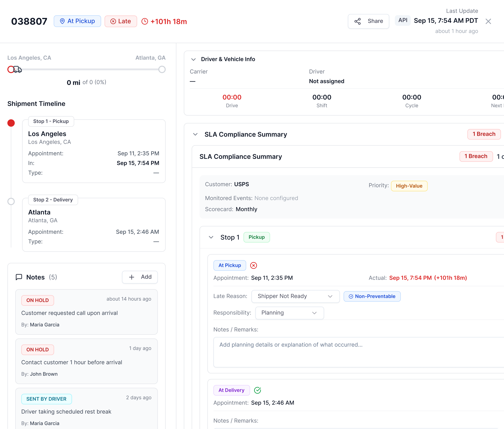Click the Cycle time value
This screenshot has height=429, width=504.
pos(412,97)
